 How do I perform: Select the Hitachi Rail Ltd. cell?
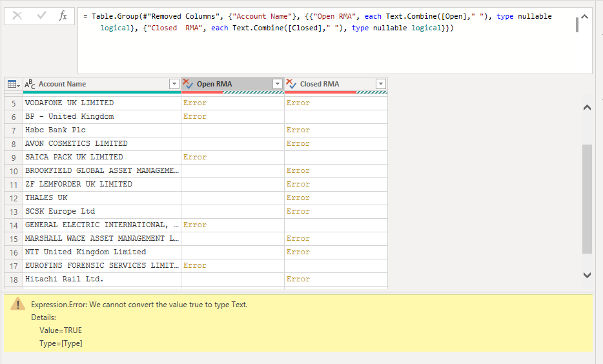pyautogui.click(x=102, y=279)
